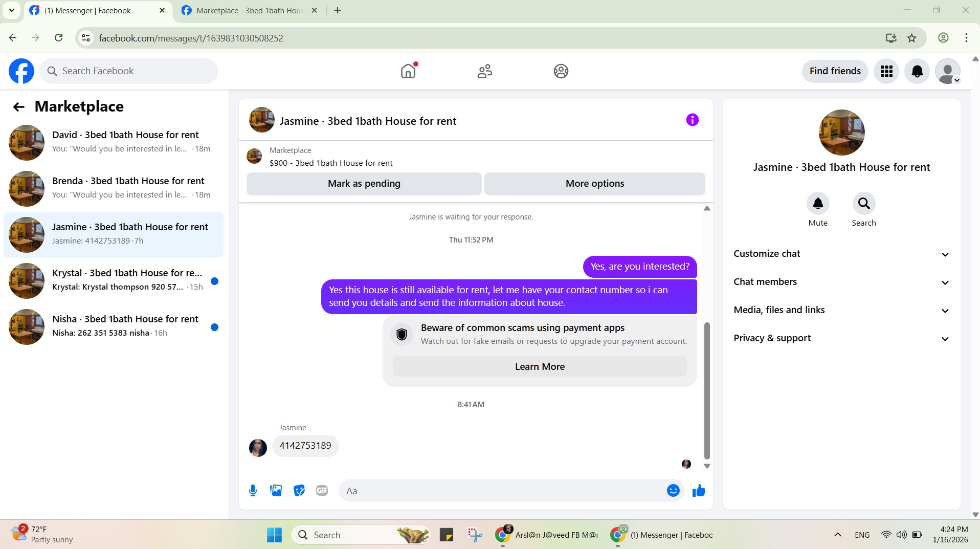Bookmark this page with the star icon
980x549 pixels.
[x=911, y=38]
